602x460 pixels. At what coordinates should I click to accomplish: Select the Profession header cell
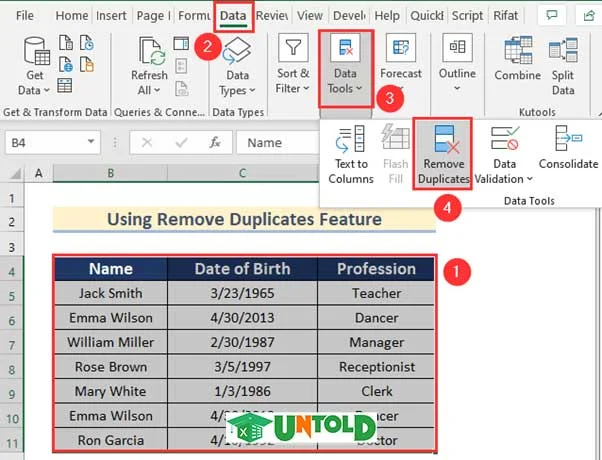coord(376,269)
